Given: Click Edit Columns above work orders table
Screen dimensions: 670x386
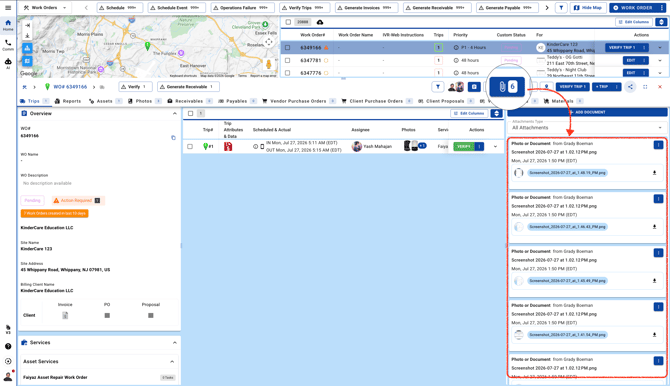Looking at the screenshot, I should click(634, 22).
